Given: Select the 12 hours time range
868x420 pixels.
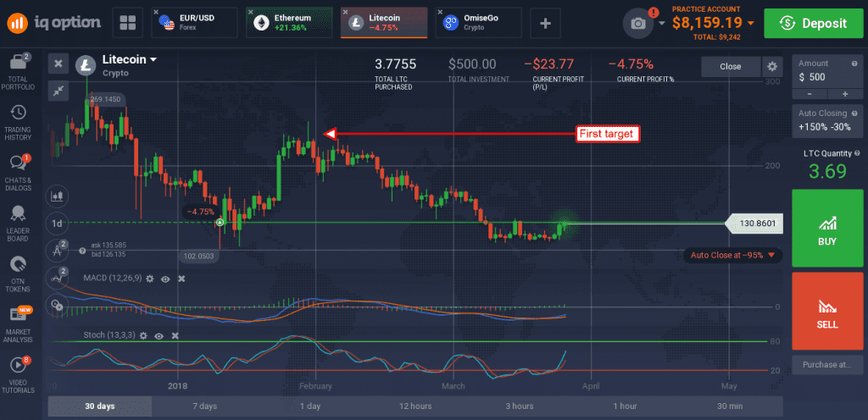Looking at the screenshot, I should (x=415, y=406).
